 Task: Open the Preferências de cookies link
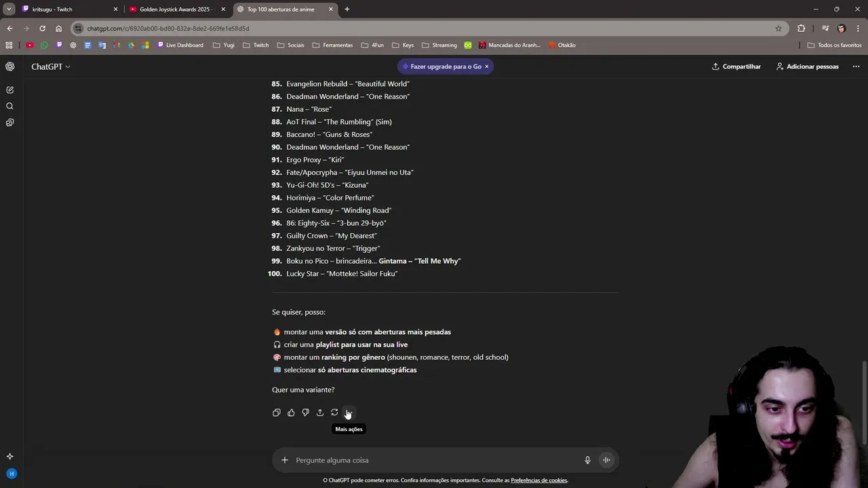(539, 481)
